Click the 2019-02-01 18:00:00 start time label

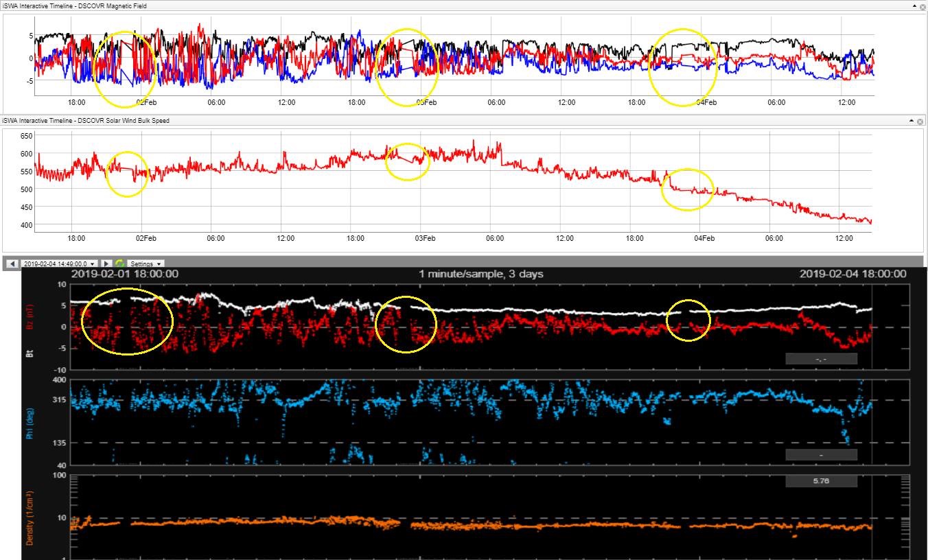[125, 274]
